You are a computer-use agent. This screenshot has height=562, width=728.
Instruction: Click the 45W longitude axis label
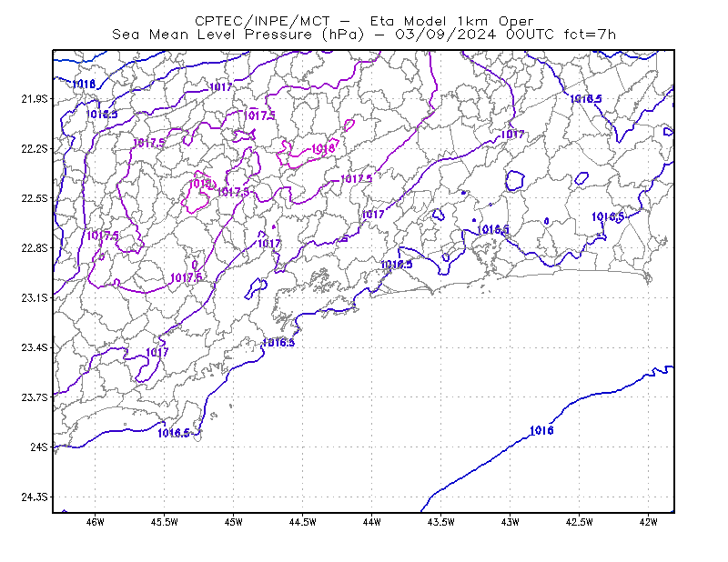click(234, 522)
